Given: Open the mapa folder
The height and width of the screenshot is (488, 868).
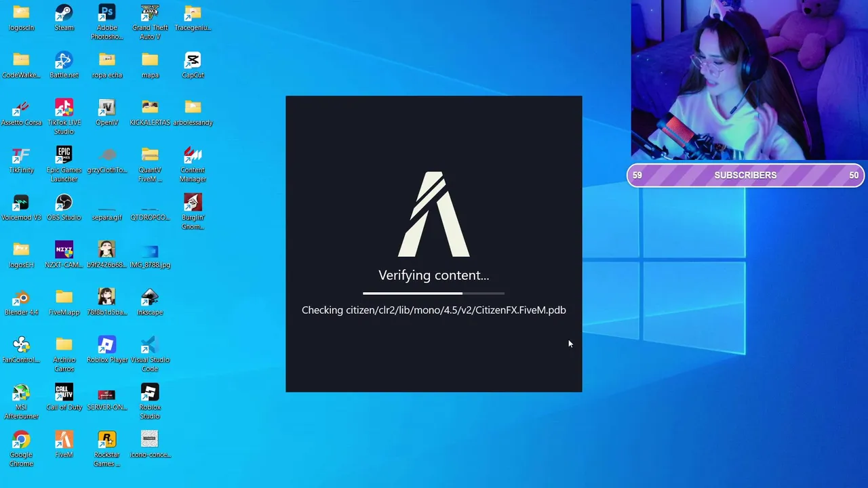Looking at the screenshot, I should pyautogui.click(x=150, y=66).
